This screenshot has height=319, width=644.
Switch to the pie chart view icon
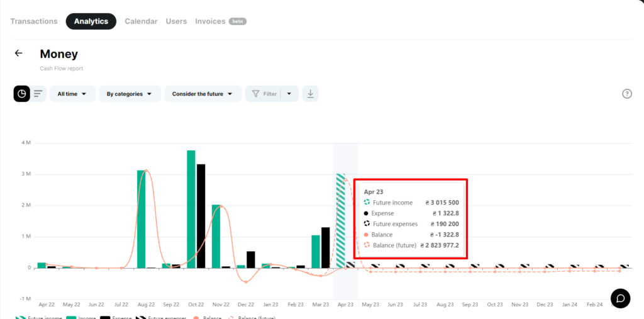[x=22, y=94]
